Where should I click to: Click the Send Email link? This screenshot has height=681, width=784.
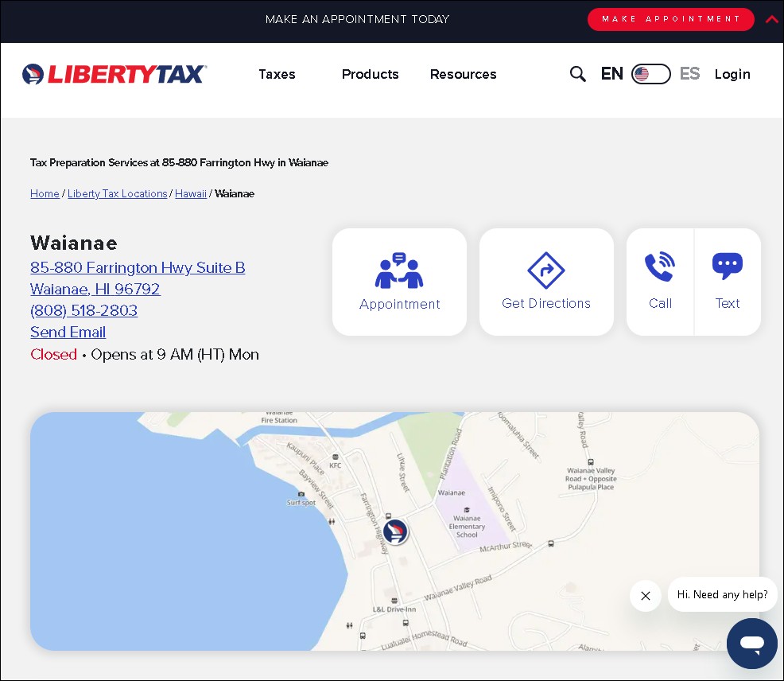[68, 332]
